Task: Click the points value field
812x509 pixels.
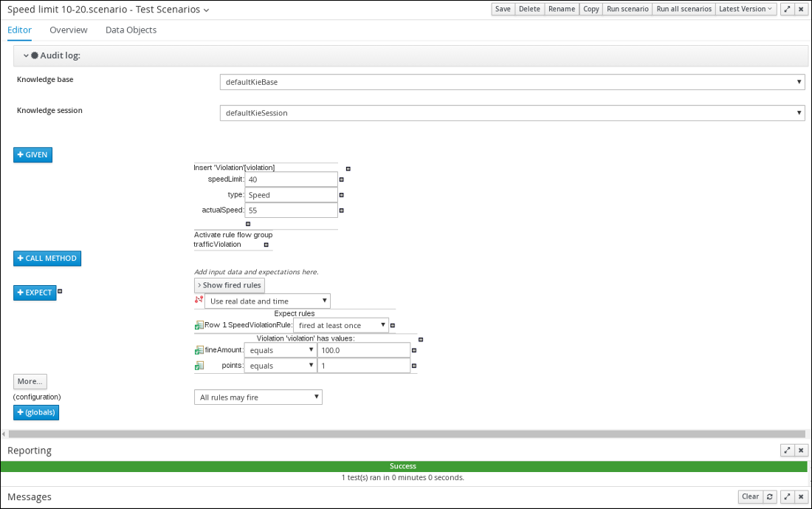Action: [x=363, y=366]
